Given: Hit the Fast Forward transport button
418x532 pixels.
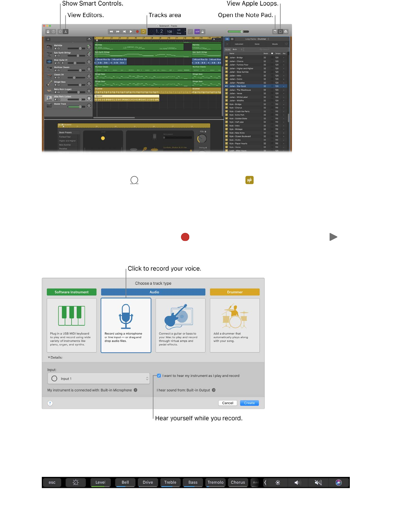Looking at the screenshot, I should point(118,32).
